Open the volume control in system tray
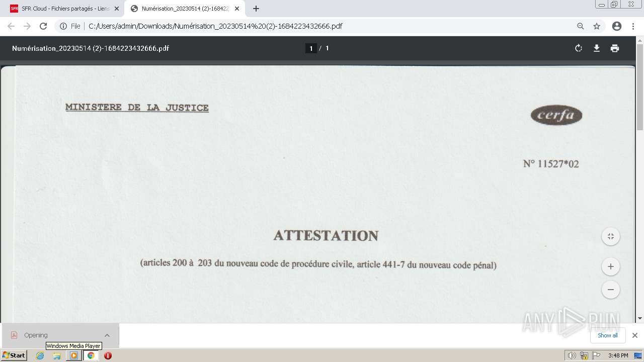644x362 pixels. coord(572,355)
